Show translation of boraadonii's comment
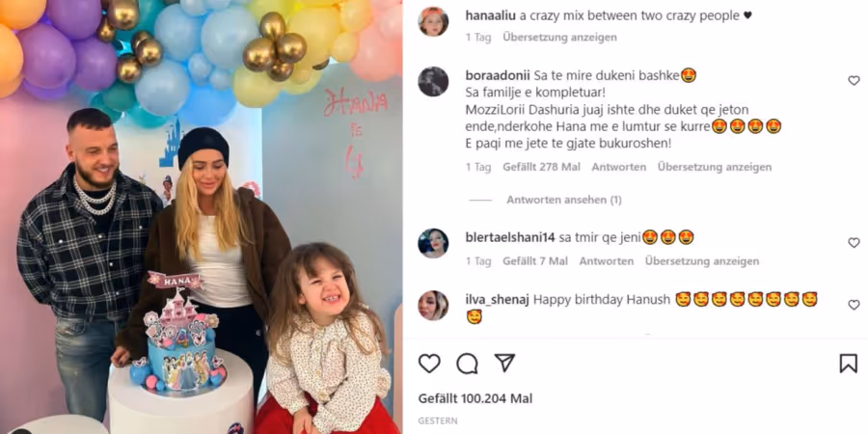 714,167
